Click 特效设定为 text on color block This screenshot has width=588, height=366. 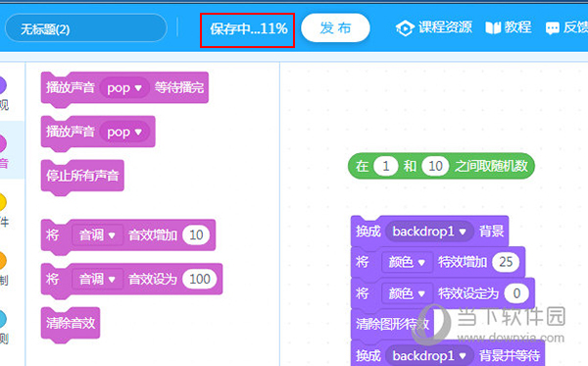pyautogui.click(x=468, y=293)
